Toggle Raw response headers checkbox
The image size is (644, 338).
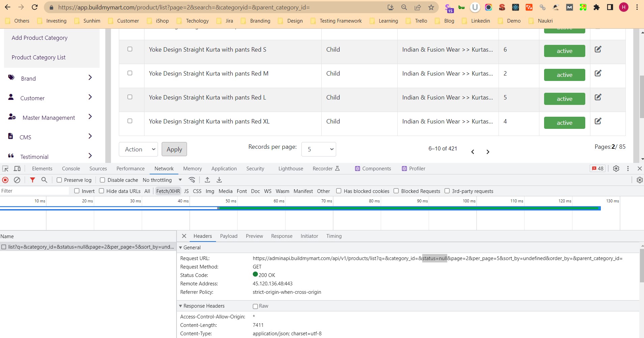(255, 306)
